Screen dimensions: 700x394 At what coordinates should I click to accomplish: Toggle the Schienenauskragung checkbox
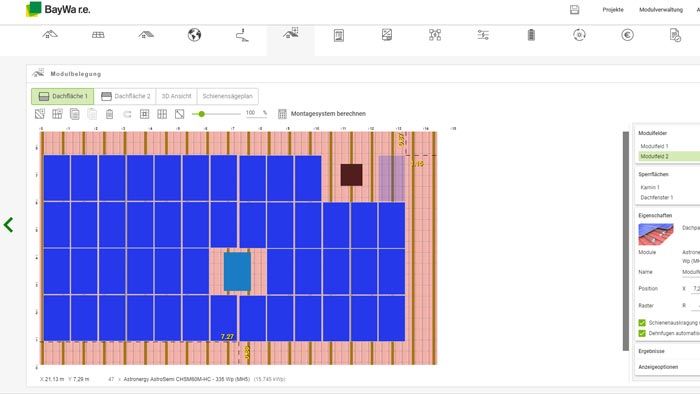click(x=642, y=323)
